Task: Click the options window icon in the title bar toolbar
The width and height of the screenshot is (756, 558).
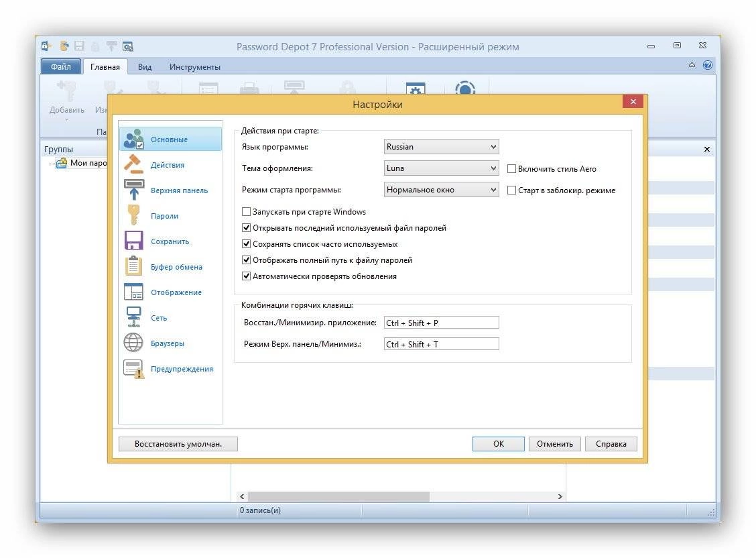Action: 128,46
